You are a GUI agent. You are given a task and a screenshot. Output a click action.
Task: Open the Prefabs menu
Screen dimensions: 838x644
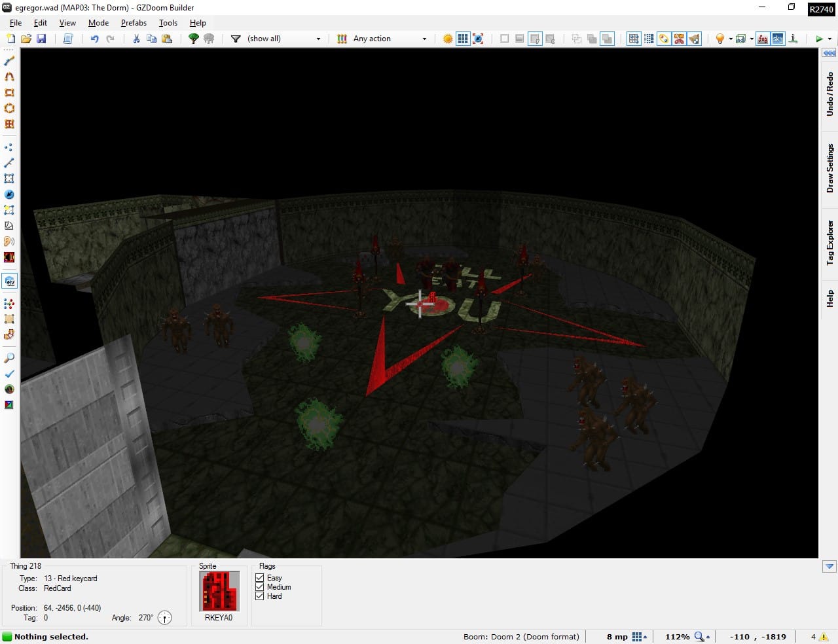(134, 22)
